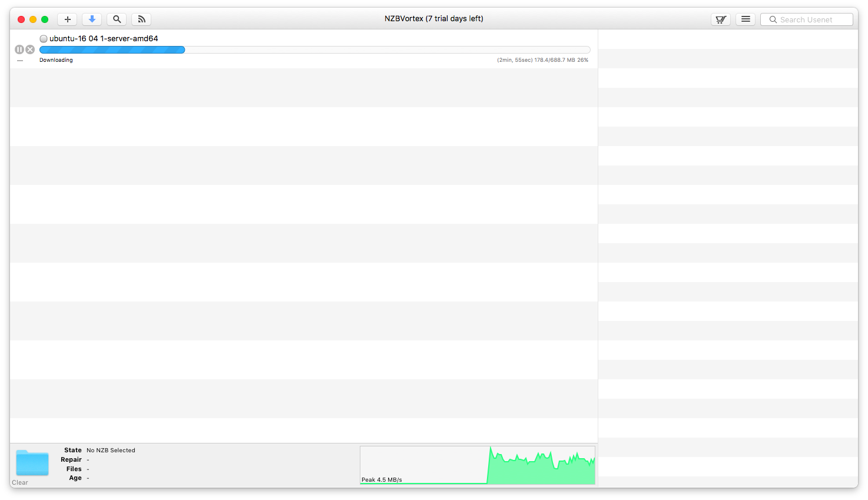Focus the Search Usenet field
868x500 pixels.
point(807,19)
